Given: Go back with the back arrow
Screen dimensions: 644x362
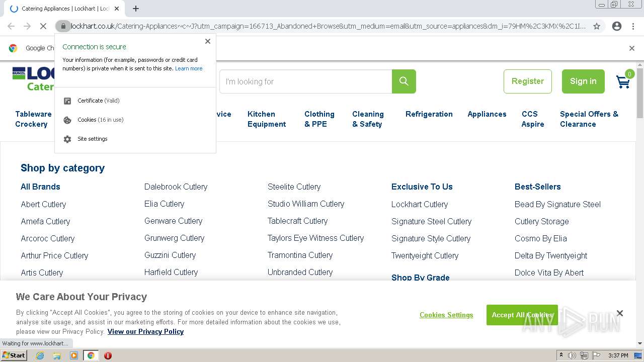Looking at the screenshot, I should click(11, 26).
